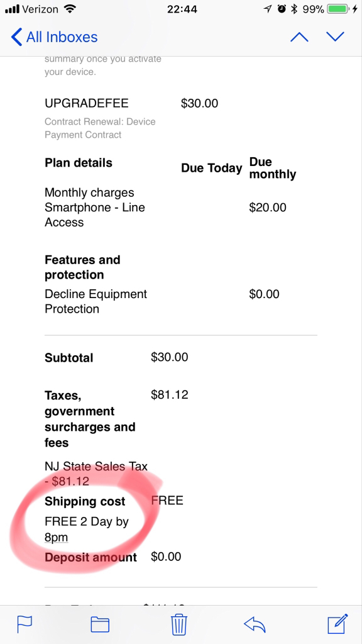The width and height of the screenshot is (362, 644).
Task: Tap the battery indicator in status bar
Action: 337,9
